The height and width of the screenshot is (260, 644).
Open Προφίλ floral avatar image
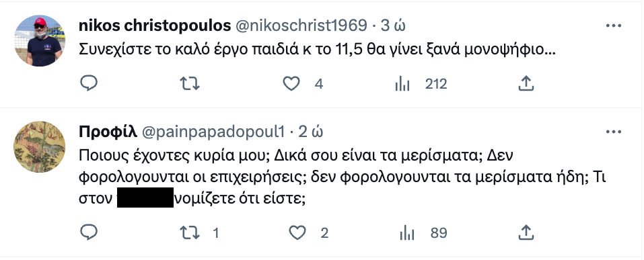tap(40, 146)
